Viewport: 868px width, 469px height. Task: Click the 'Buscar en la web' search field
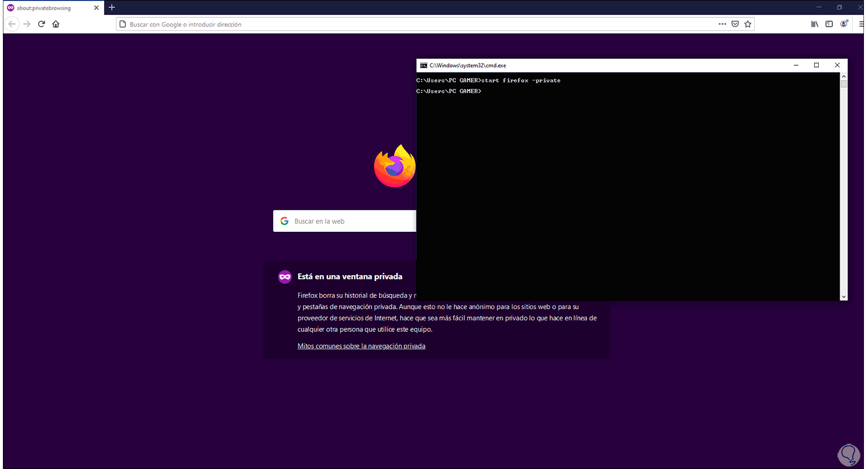(344, 221)
